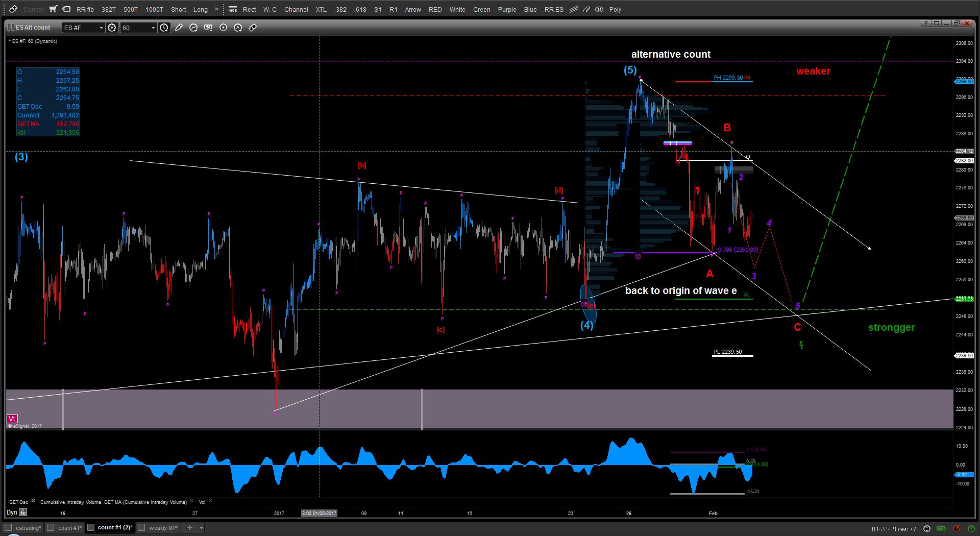Screen dimensions: 980x536
Task: Select the Channel drawing tool
Action: (x=296, y=10)
